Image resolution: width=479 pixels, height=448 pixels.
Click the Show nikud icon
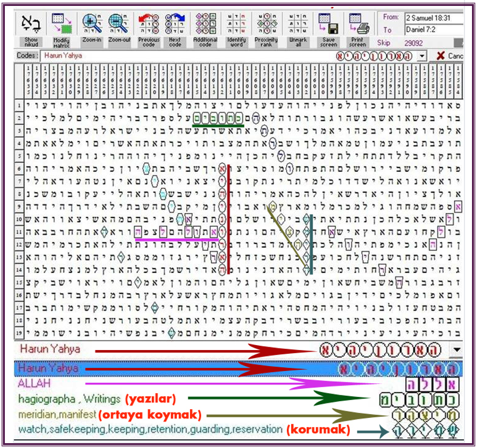30,24
